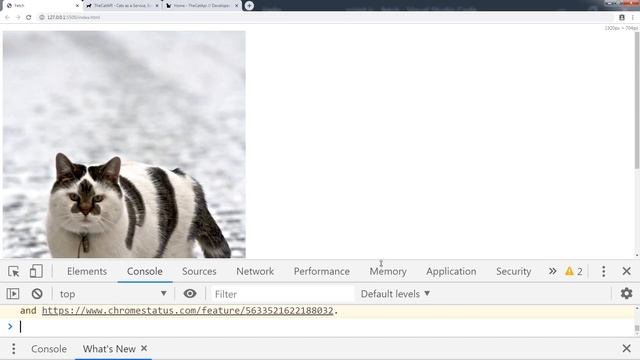Switch to the Elements tab
This screenshot has height=360, width=640.
[87, 271]
